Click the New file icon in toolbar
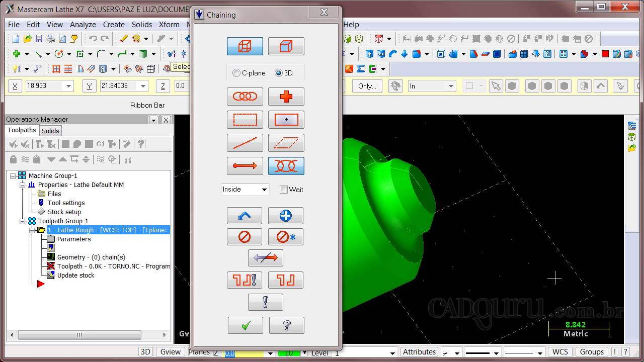This screenshot has height=362, width=644. coord(16,39)
